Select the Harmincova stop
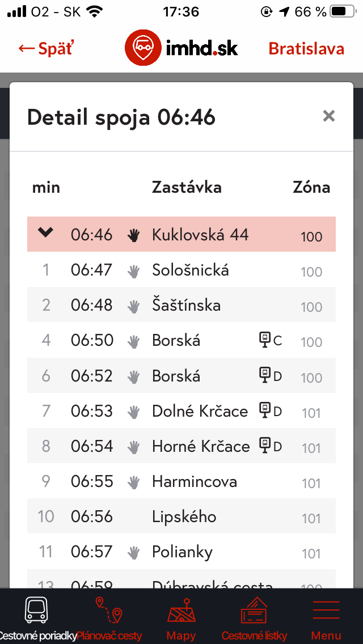Viewport: 363px width, 644px height. point(194,482)
